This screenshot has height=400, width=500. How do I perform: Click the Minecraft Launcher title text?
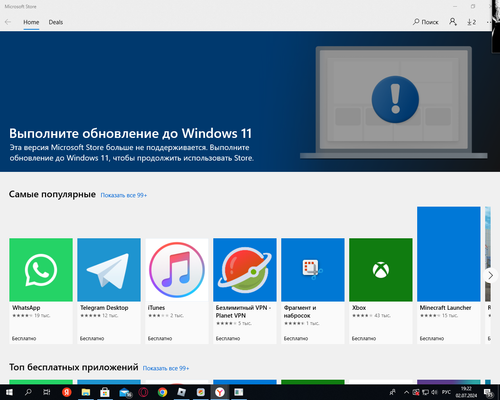[x=445, y=308]
